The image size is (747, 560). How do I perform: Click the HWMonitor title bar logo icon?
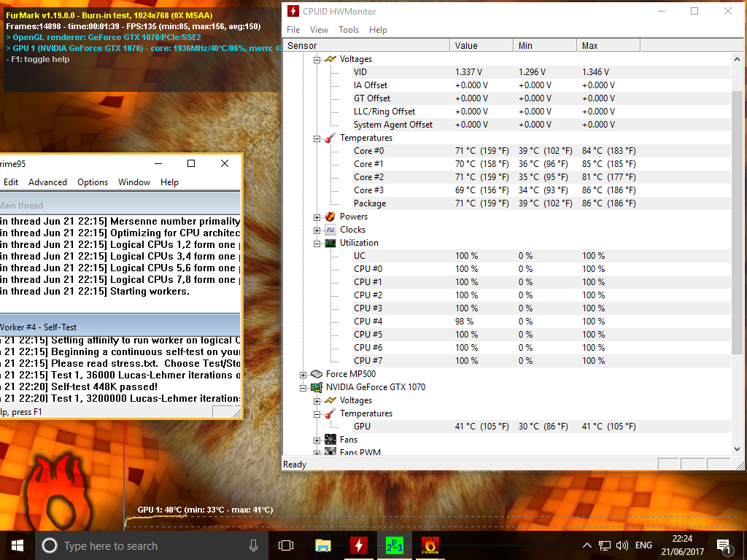click(x=293, y=11)
